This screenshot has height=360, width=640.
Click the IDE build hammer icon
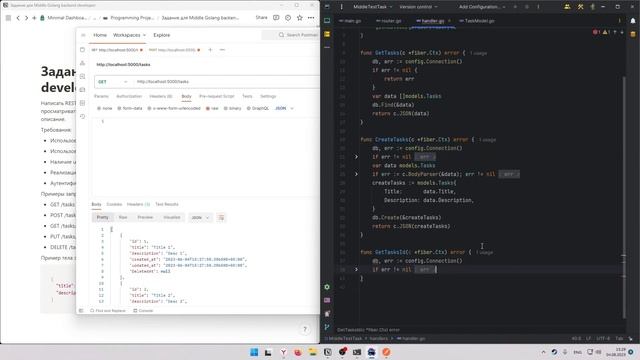[x=580, y=7]
